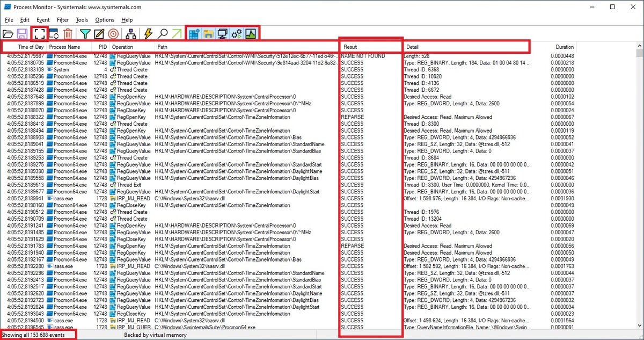Click the Save log floppy disk icon
This screenshot has height=340, width=644.
pyautogui.click(x=23, y=34)
